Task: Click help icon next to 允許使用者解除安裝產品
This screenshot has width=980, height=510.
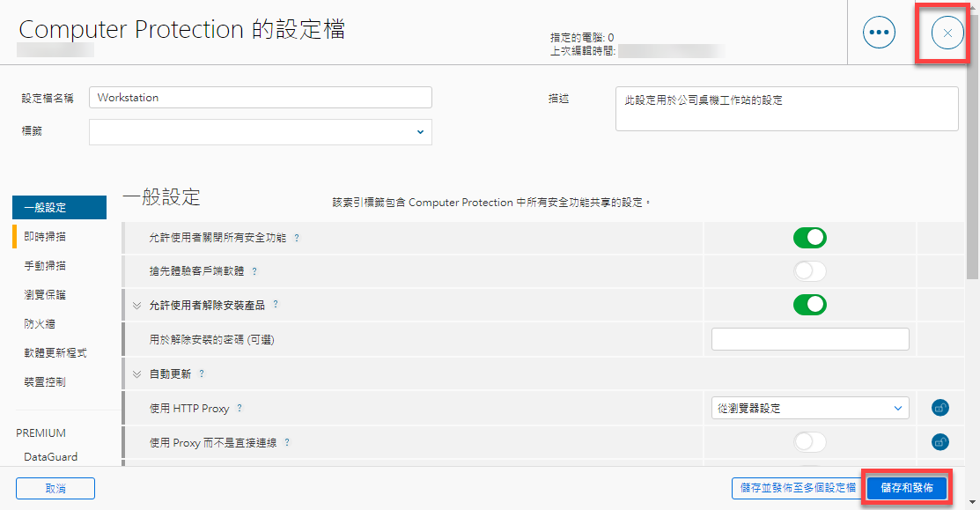Action: coord(276,305)
